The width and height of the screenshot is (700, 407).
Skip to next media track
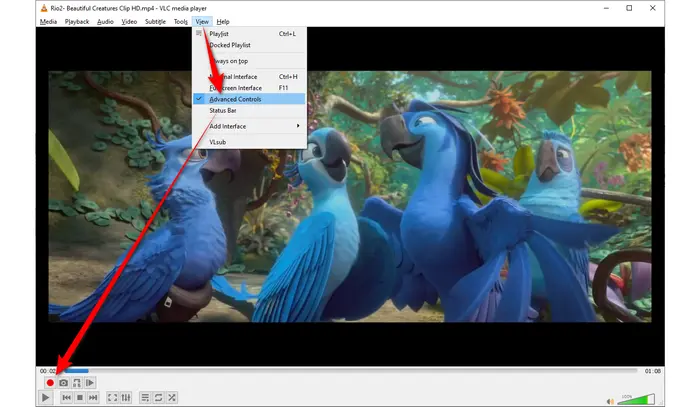coord(93,398)
